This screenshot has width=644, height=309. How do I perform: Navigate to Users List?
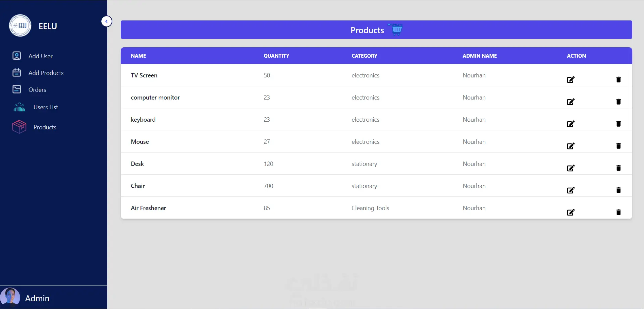[46, 107]
